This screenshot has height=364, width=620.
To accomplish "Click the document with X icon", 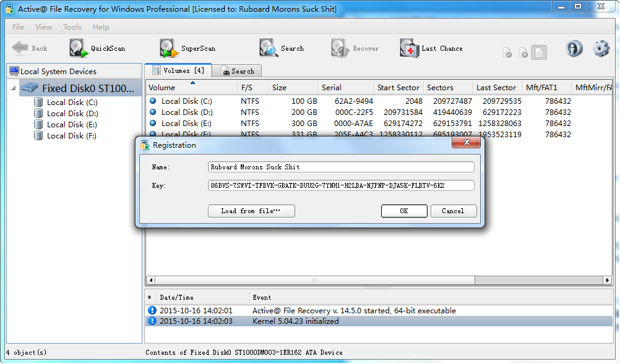I will pyautogui.click(x=523, y=53).
